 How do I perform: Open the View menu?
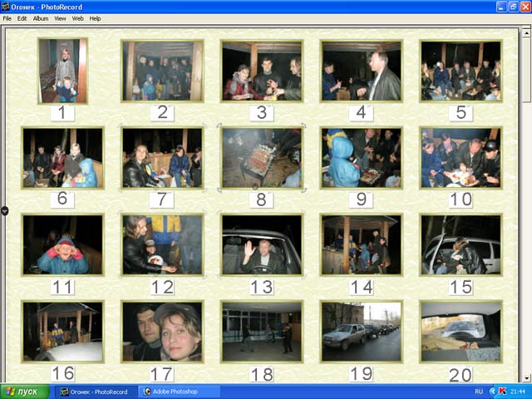(61, 18)
